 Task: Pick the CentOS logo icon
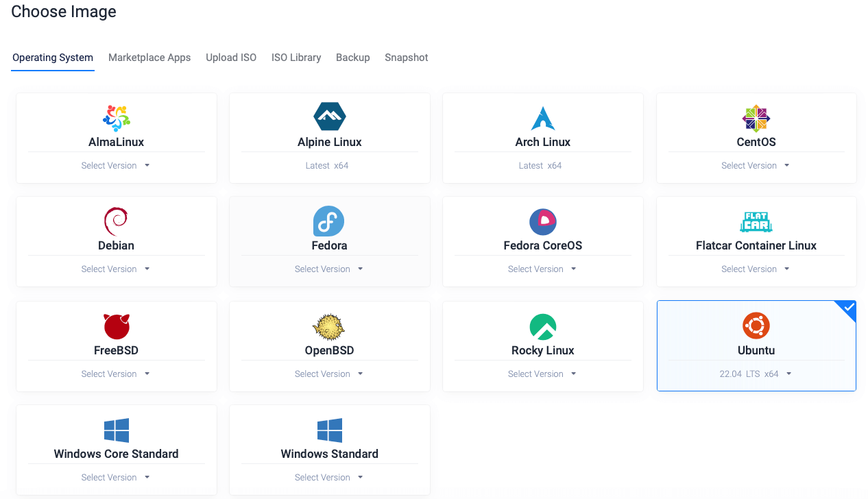pyautogui.click(x=756, y=118)
